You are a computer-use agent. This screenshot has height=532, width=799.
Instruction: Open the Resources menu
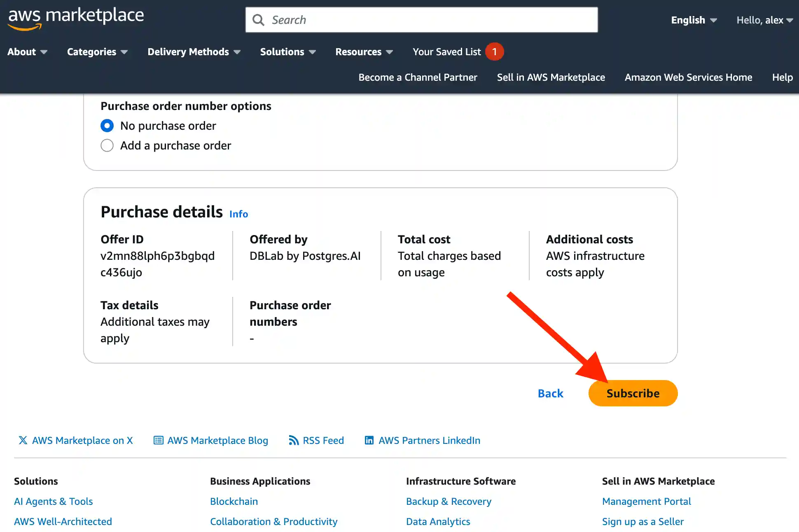click(x=363, y=51)
